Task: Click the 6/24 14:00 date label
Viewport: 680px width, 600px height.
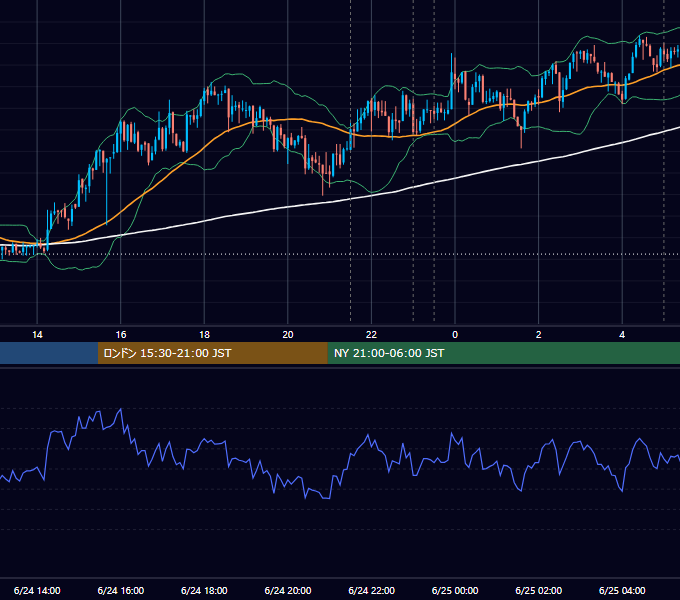Action: coord(37,590)
